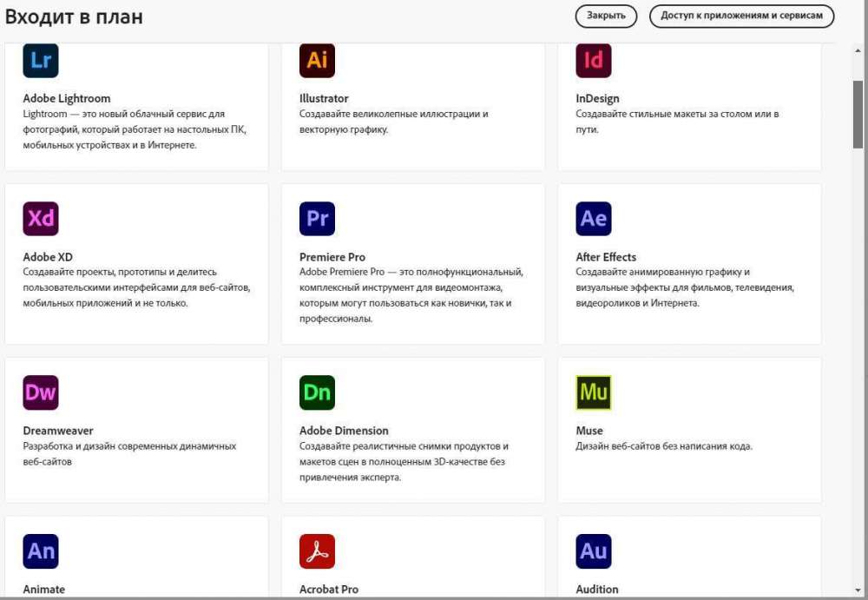This screenshot has width=868, height=600.
Task: Select the Acrobat Pro icon
Action: click(317, 551)
